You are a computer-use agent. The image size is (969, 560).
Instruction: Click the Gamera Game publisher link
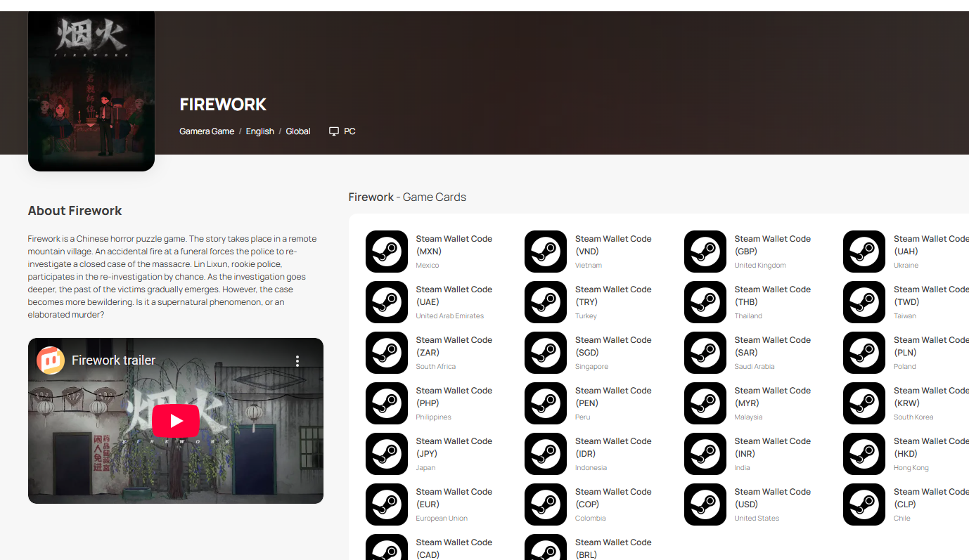[207, 131]
